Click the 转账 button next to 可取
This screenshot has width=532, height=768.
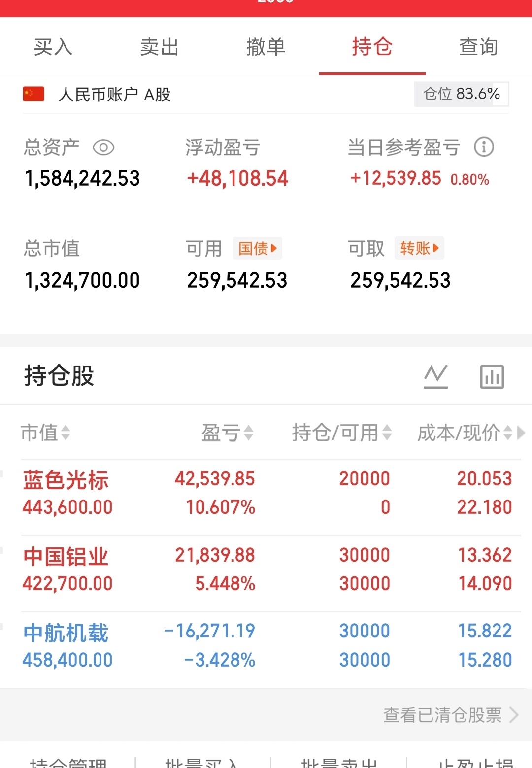(x=419, y=248)
